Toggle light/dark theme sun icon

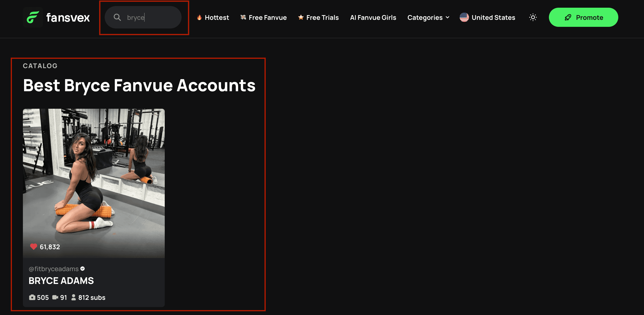tap(533, 17)
